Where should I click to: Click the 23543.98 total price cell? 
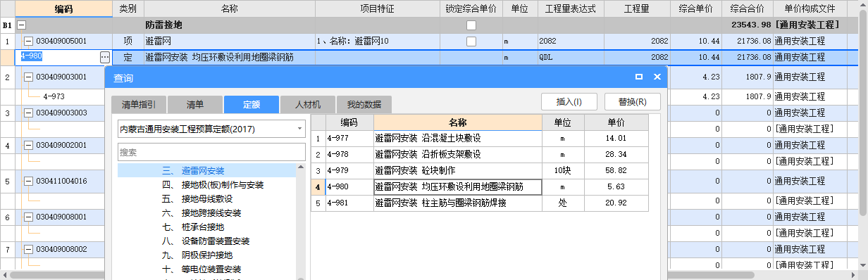748,25
